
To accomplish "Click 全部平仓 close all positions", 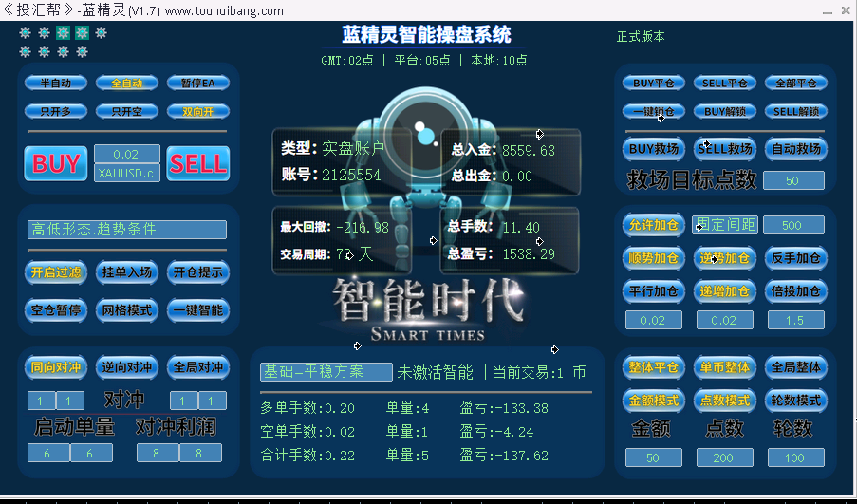I will (795, 84).
